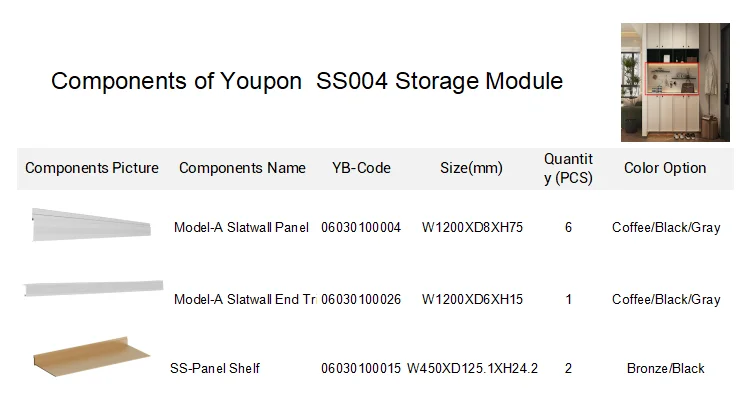Select YB-Code 06030100015
The width and height of the screenshot is (750, 414).
(361, 369)
